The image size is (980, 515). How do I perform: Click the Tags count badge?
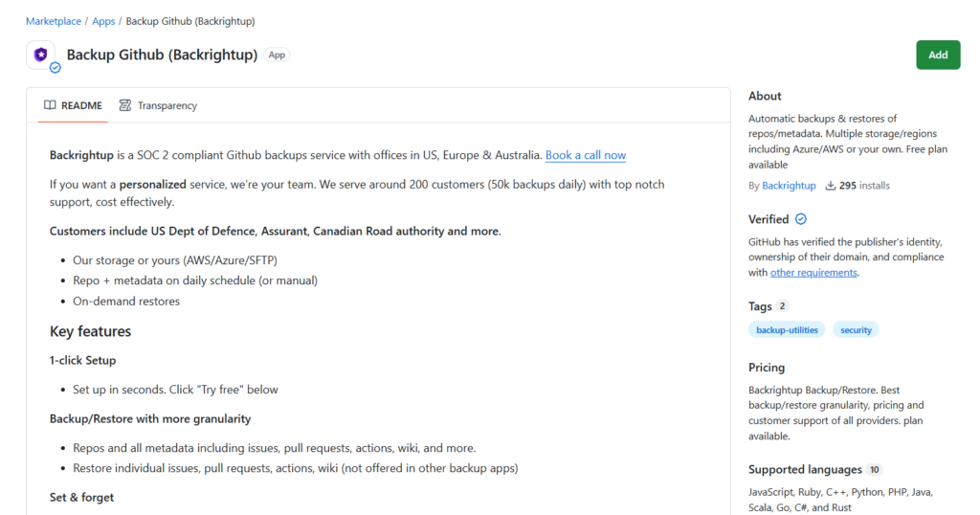(x=782, y=306)
